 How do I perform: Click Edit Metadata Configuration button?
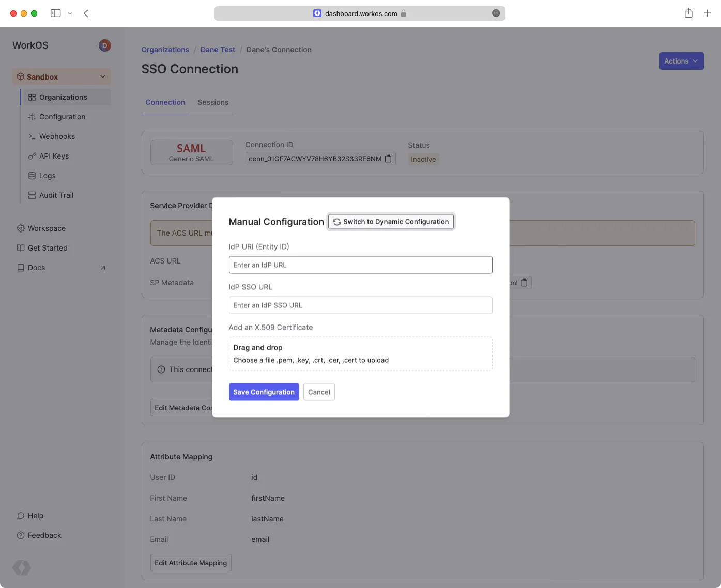coord(181,408)
